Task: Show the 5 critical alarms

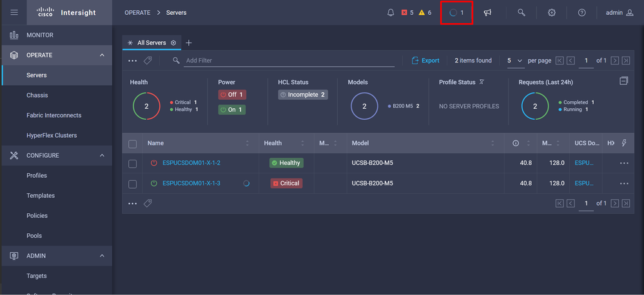Action: [407, 13]
